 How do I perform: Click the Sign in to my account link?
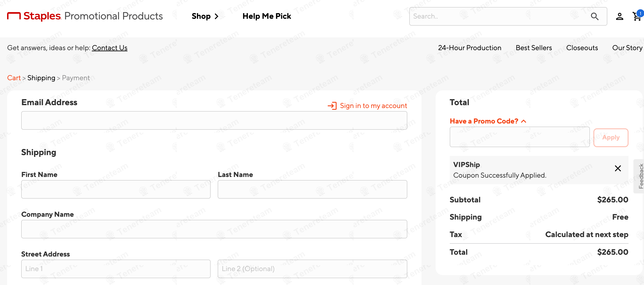point(373,106)
